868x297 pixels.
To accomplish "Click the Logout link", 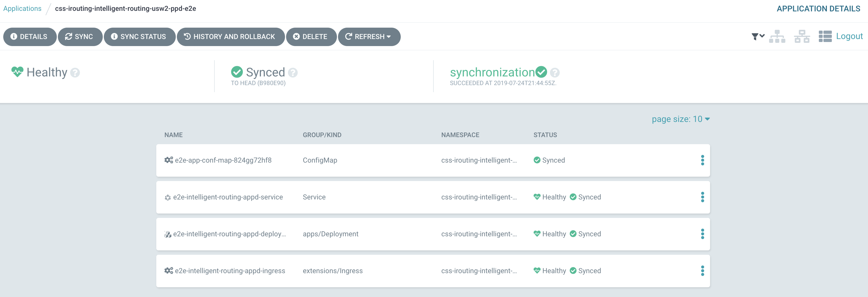I will click(850, 36).
